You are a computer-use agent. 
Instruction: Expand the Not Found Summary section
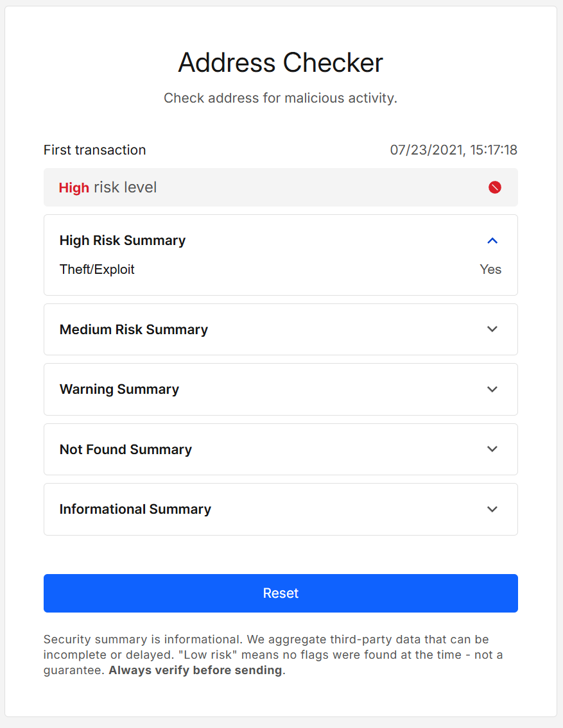[492, 449]
